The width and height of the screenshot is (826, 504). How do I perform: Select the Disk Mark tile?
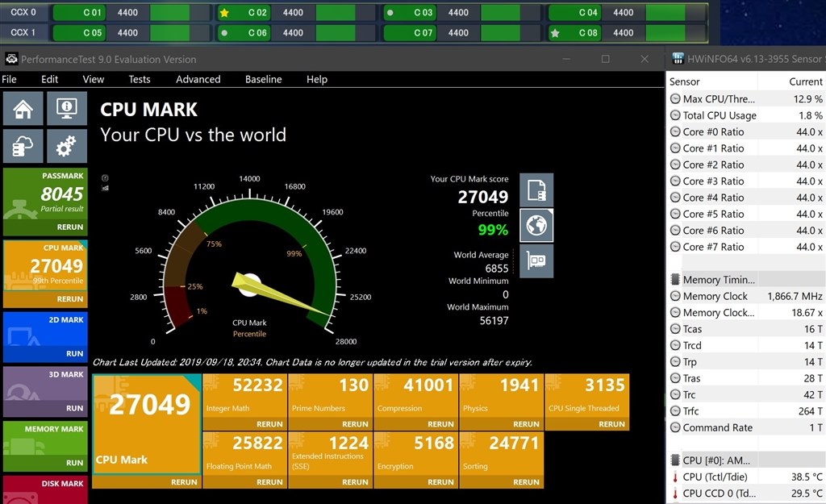pos(46,489)
